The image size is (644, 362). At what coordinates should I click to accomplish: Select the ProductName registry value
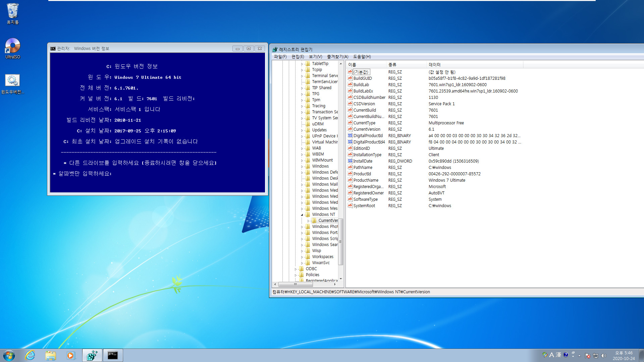coord(366,180)
